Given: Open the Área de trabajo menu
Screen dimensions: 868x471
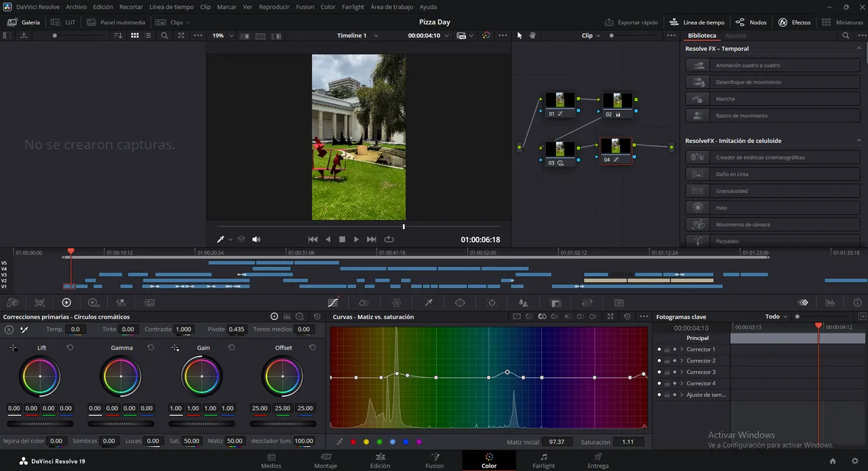Looking at the screenshot, I should (x=392, y=7).
